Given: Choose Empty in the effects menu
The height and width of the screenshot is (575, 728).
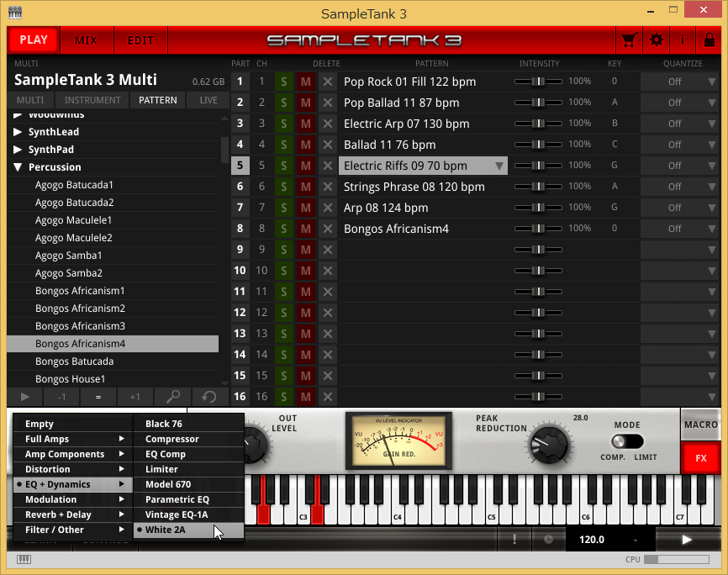Looking at the screenshot, I should click(x=73, y=424).
